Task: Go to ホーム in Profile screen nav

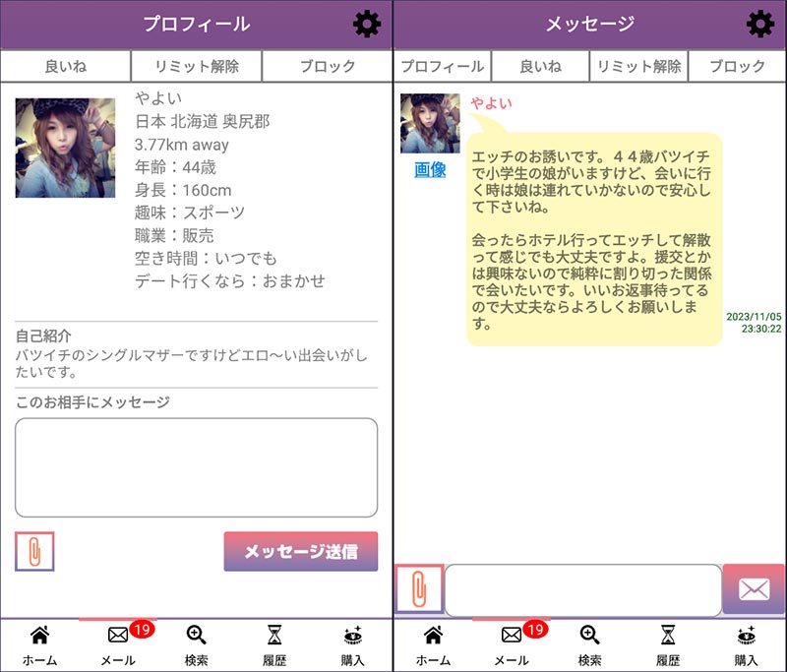Action: (39, 645)
